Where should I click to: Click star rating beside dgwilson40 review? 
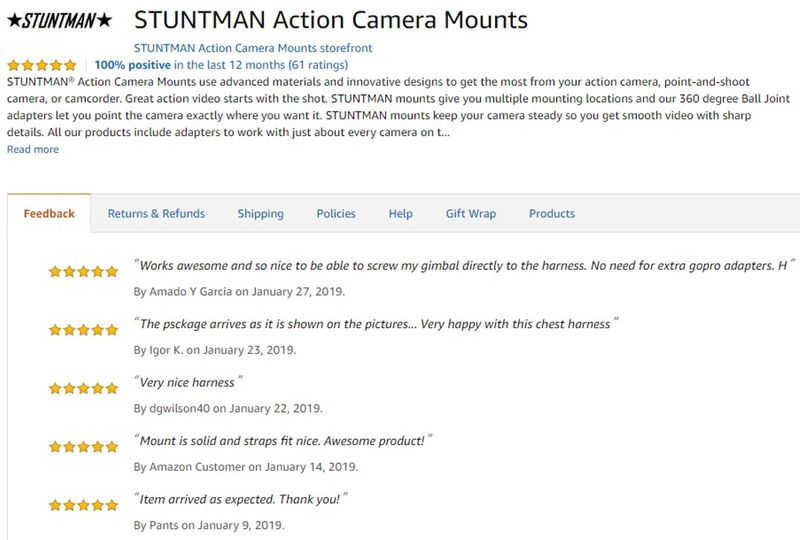coord(84,388)
